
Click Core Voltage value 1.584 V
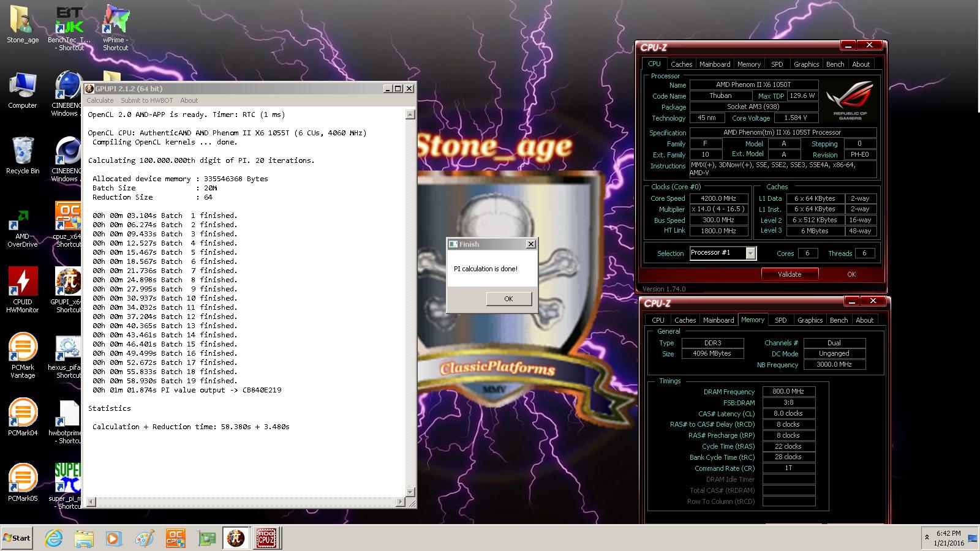coord(796,118)
